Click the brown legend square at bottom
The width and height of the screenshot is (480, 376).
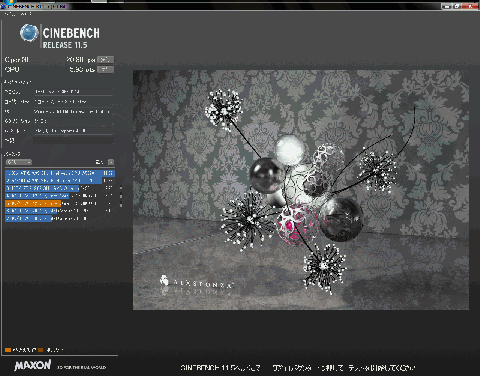pos(41,350)
